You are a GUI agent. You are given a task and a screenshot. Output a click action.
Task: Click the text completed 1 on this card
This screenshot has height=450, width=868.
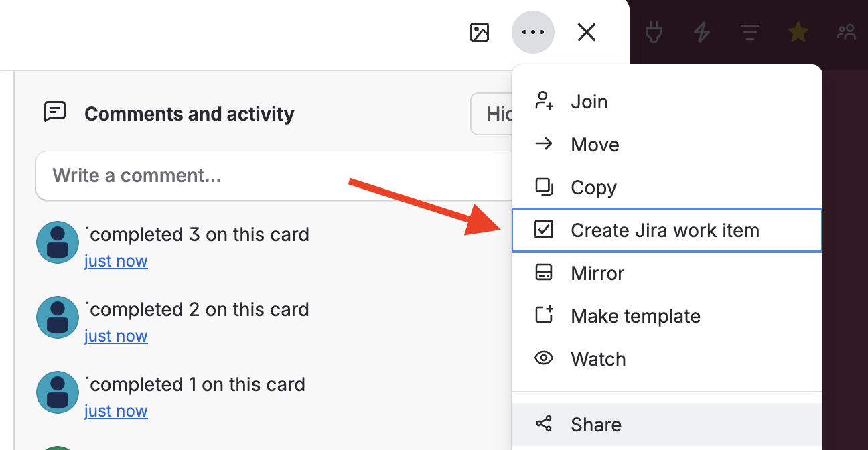click(x=198, y=385)
